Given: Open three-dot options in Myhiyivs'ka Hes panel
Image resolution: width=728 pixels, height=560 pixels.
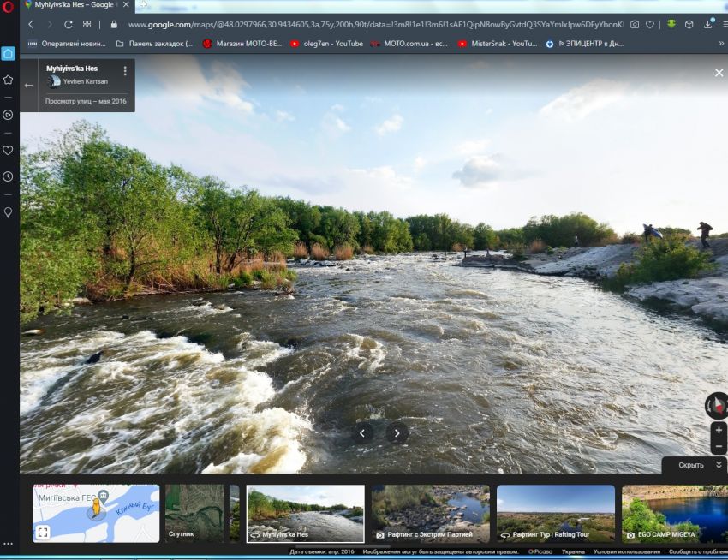Looking at the screenshot, I should [x=125, y=70].
